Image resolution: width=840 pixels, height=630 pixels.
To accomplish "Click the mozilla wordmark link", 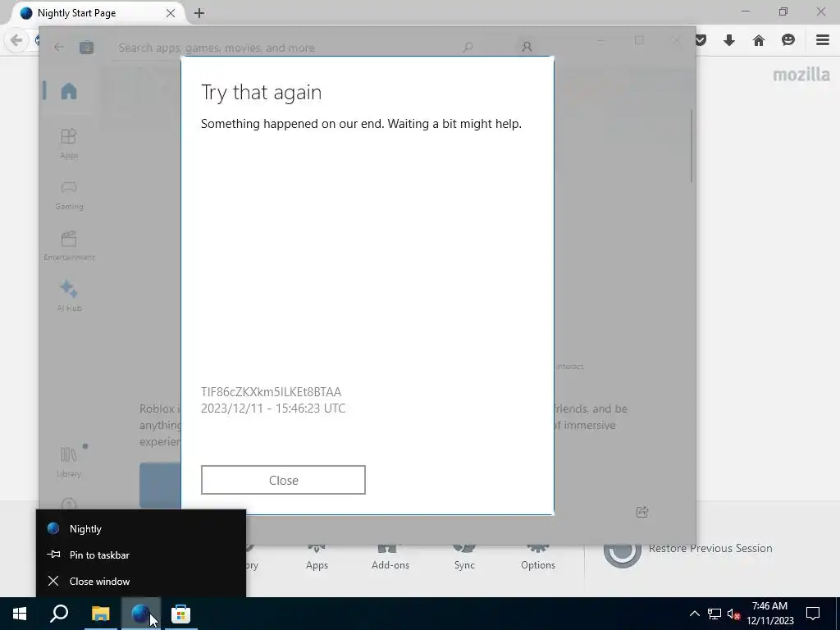I will pyautogui.click(x=801, y=75).
